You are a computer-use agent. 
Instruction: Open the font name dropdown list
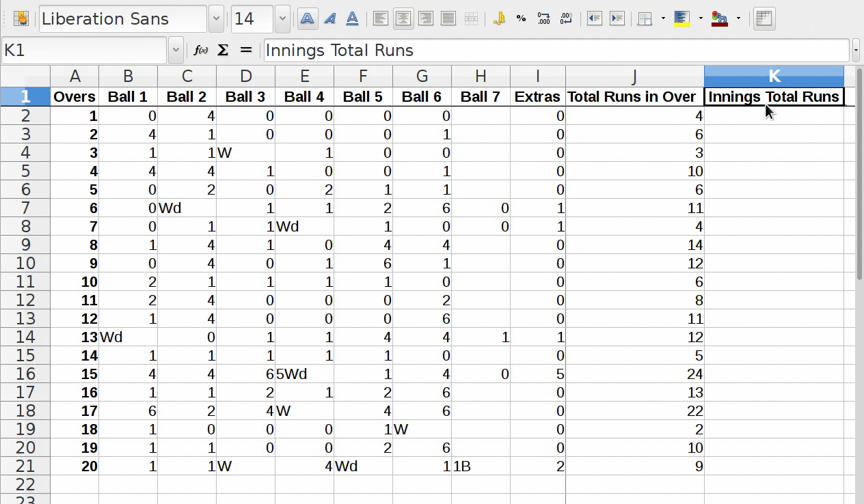pos(216,19)
